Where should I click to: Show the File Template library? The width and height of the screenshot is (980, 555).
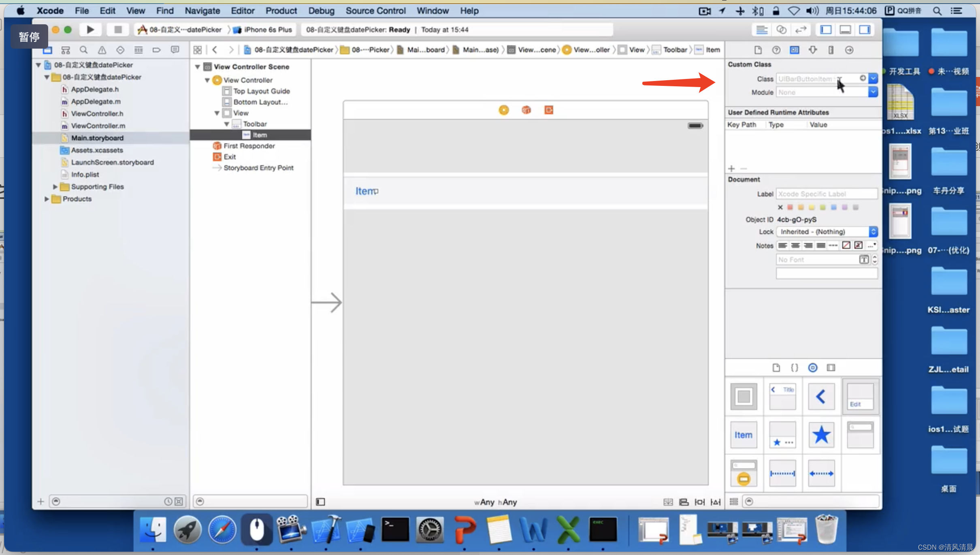point(776,368)
